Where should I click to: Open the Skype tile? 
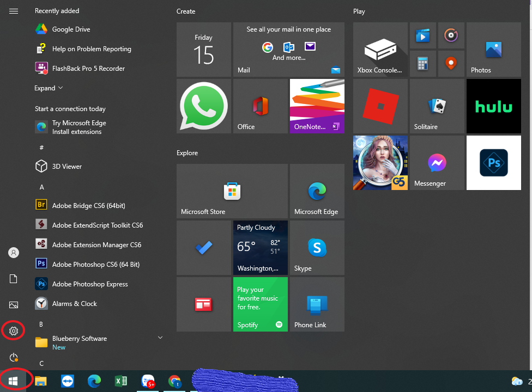317,248
